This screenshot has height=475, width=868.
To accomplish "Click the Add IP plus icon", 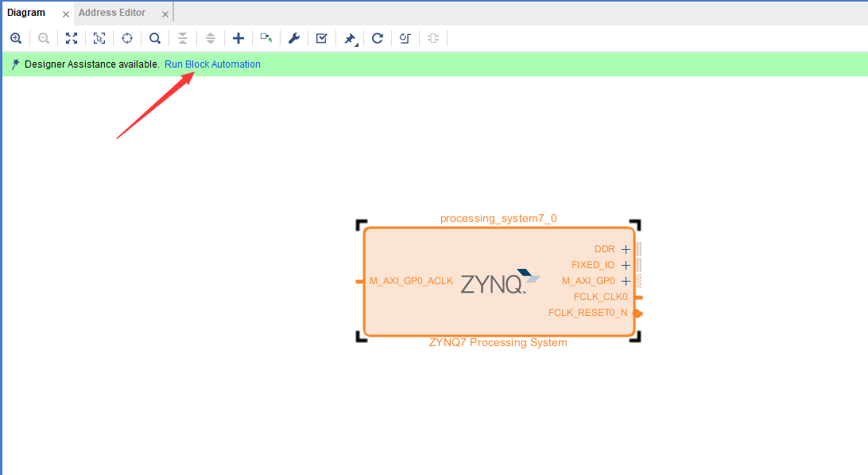I will click(238, 38).
